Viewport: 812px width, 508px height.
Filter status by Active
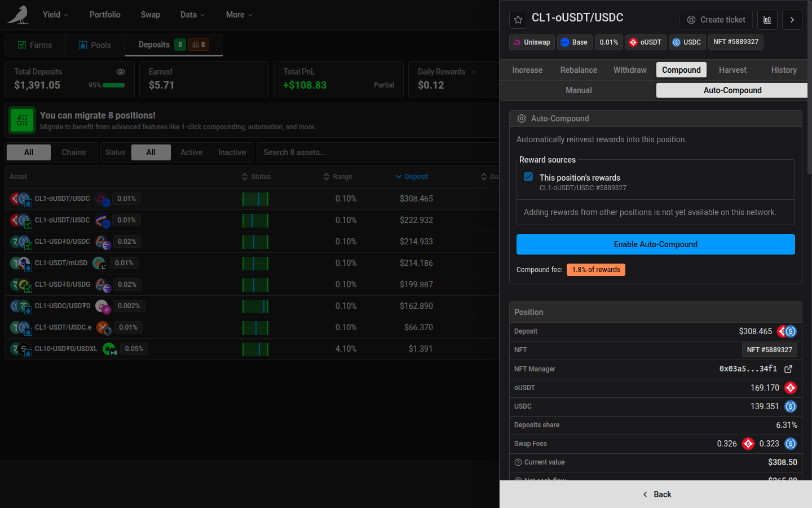click(x=191, y=152)
